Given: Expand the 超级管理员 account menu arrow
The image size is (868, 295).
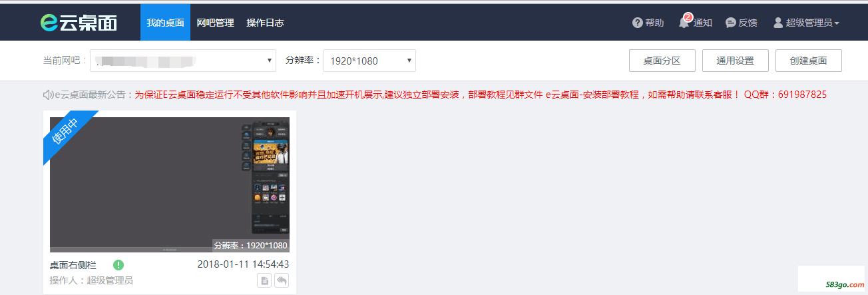Looking at the screenshot, I should tap(837, 23).
